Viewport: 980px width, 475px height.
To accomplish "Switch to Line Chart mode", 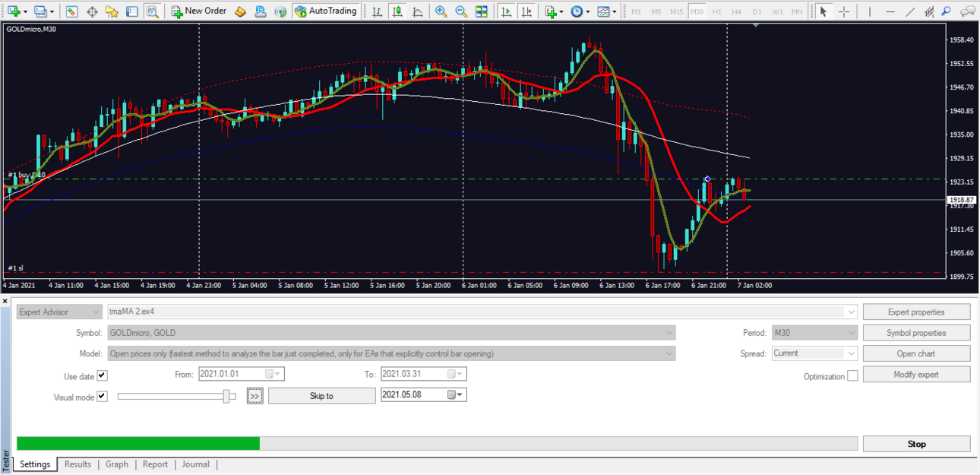I will [x=418, y=11].
